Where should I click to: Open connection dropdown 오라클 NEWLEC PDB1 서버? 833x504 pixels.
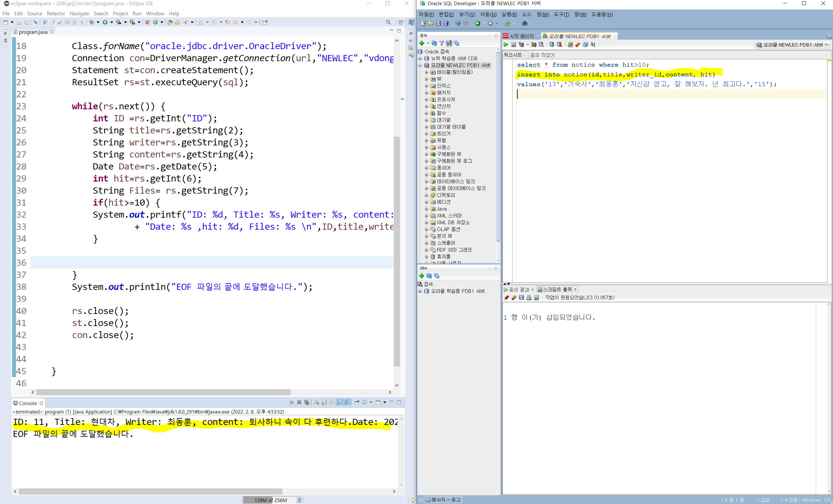(x=792, y=45)
